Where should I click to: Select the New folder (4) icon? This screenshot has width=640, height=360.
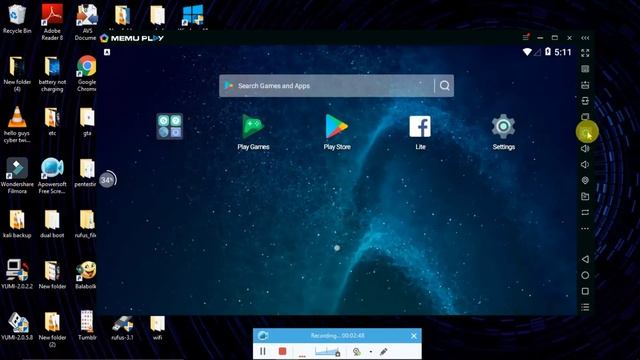coord(17,73)
